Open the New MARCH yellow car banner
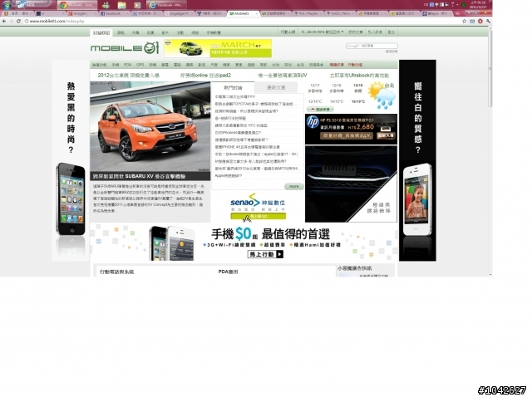This screenshot has height=397, width=532. (x=218, y=48)
